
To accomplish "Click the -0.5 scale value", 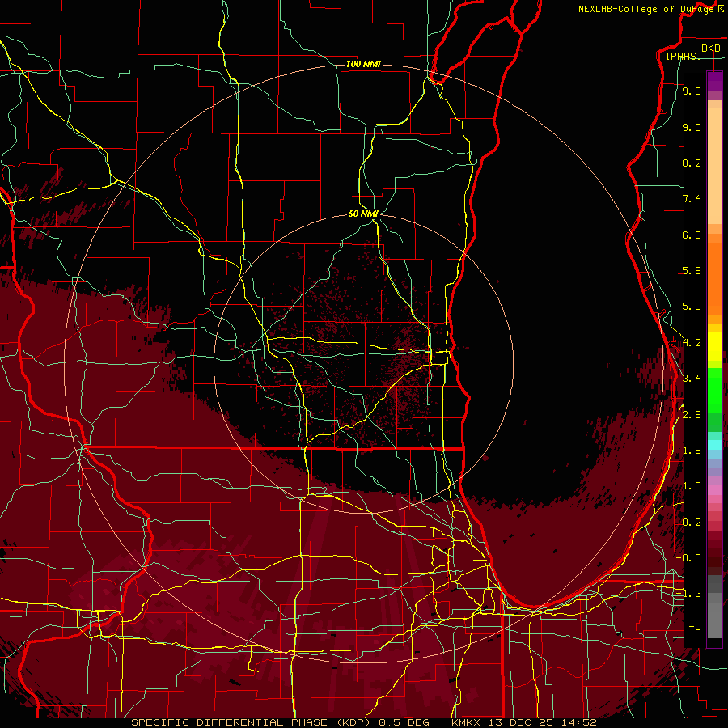I will [x=688, y=558].
